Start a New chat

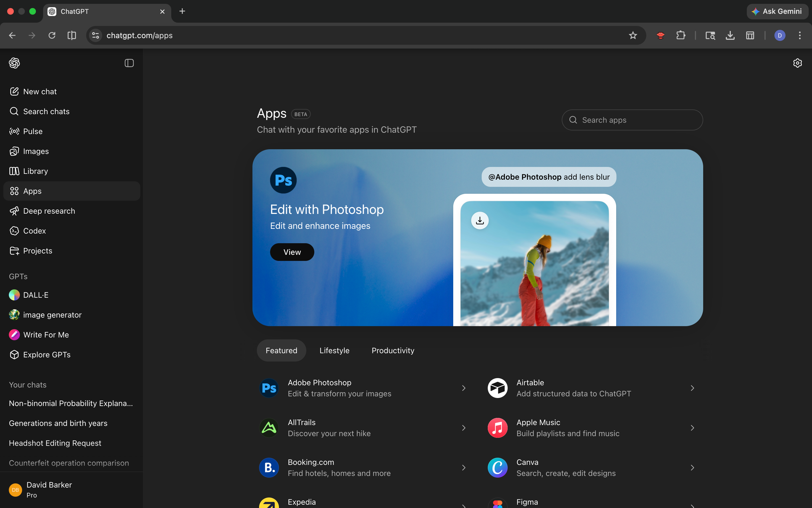(72, 91)
